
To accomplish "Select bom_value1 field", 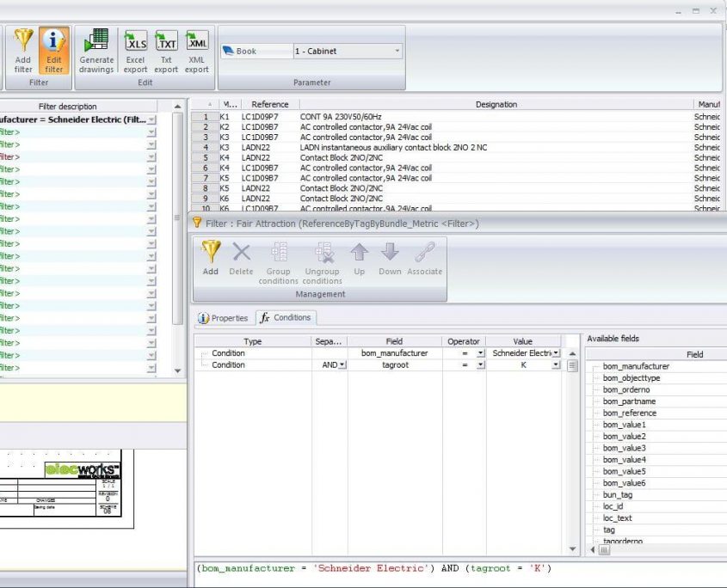I will click(624, 425).
